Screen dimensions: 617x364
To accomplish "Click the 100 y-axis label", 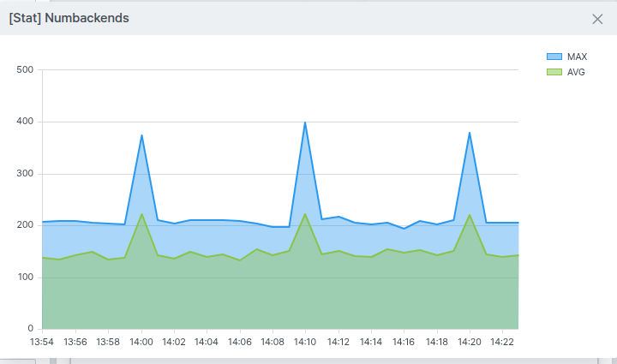I will [x=25, y=277].
